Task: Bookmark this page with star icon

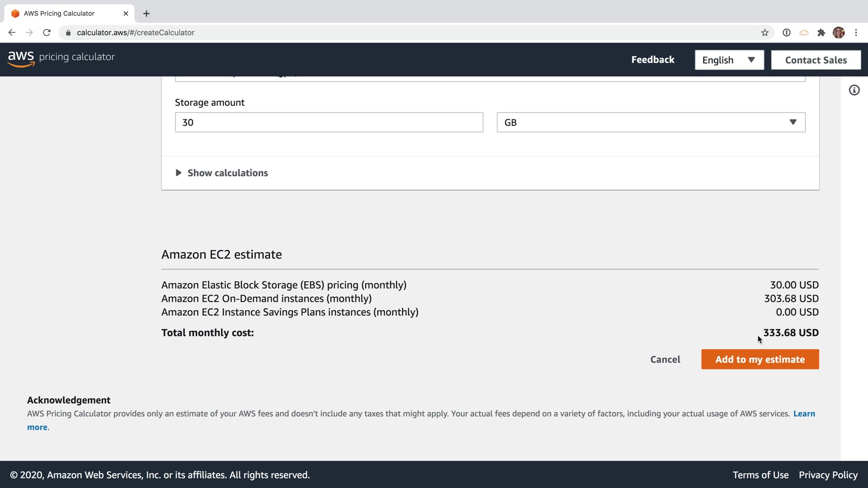Action: [x=764, y=33]
